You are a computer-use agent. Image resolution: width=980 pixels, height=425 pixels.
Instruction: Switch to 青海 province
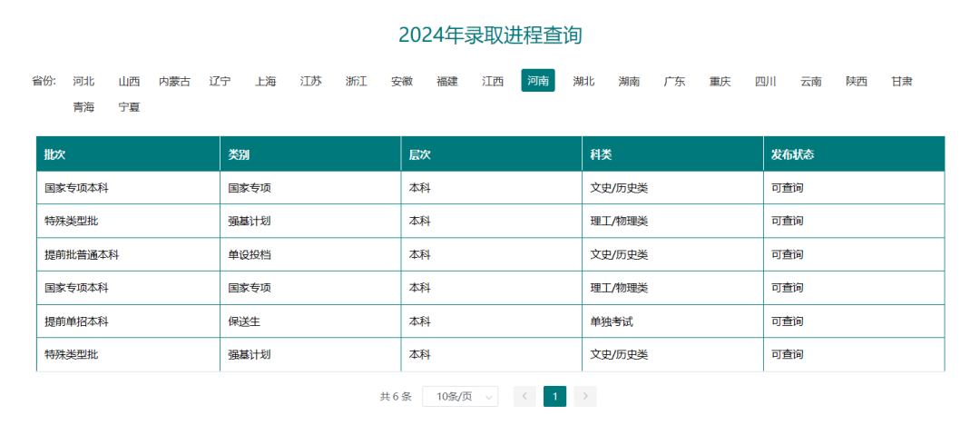coord(83,107)
